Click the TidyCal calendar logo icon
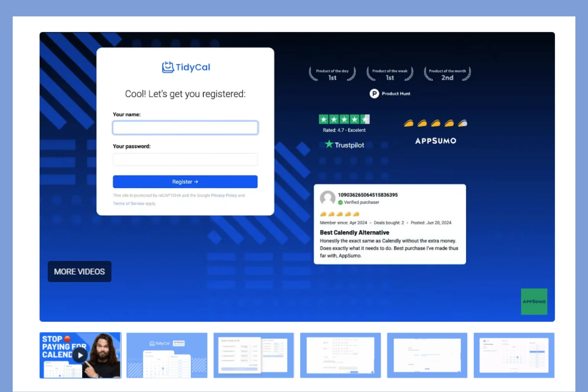588x392 pixels. [x=168, y=67]
